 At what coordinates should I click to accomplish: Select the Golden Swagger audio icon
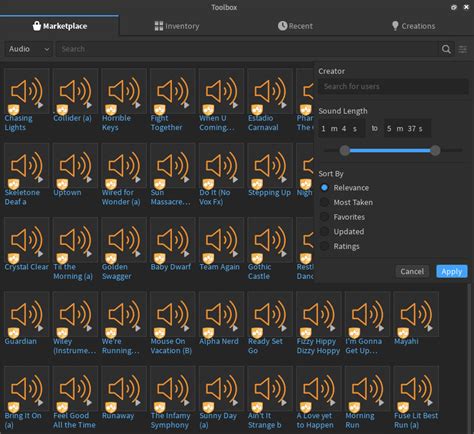pos(124,239)
